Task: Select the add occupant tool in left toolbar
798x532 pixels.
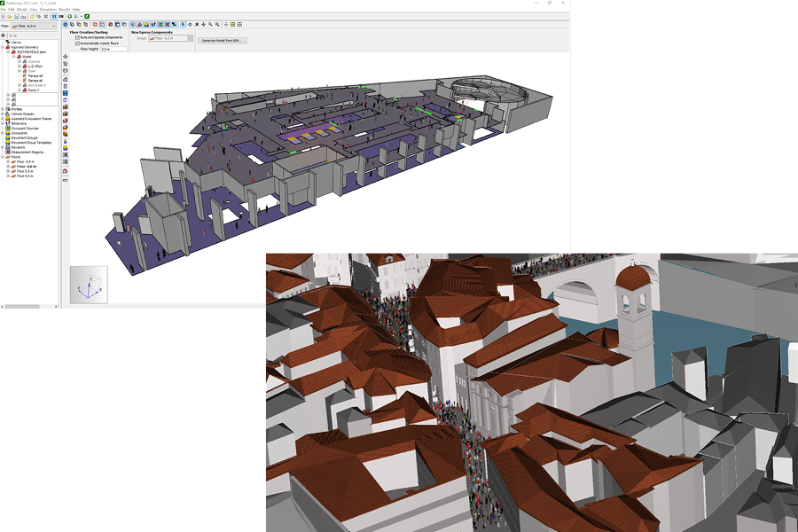Action: [x=65, y=142]
